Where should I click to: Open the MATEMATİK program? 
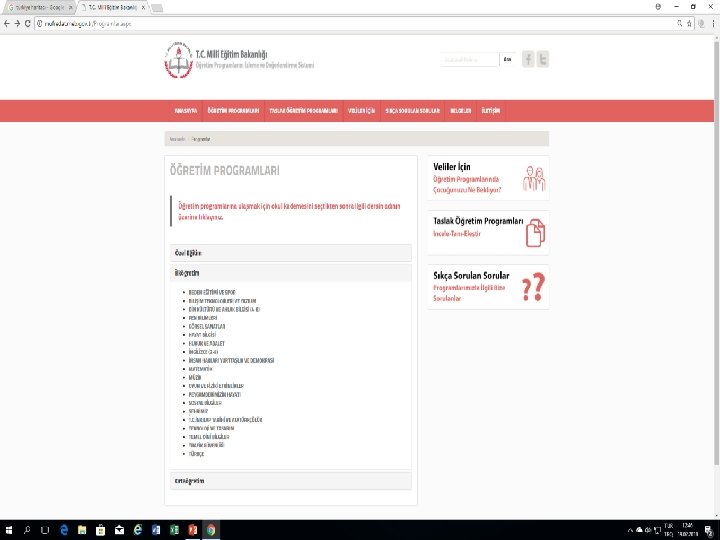click(x=201, y=369)
